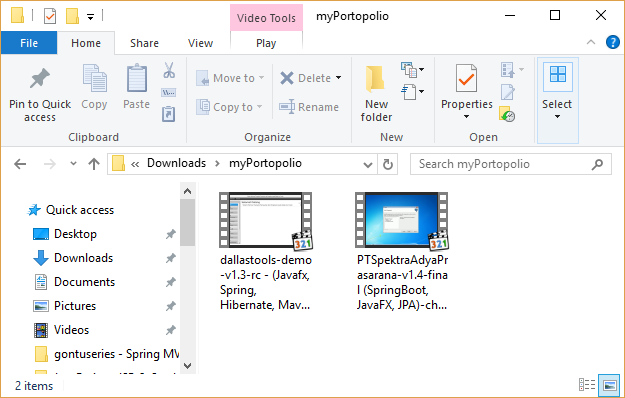Collapse the ribbon with the chevron

pos(591,42)
